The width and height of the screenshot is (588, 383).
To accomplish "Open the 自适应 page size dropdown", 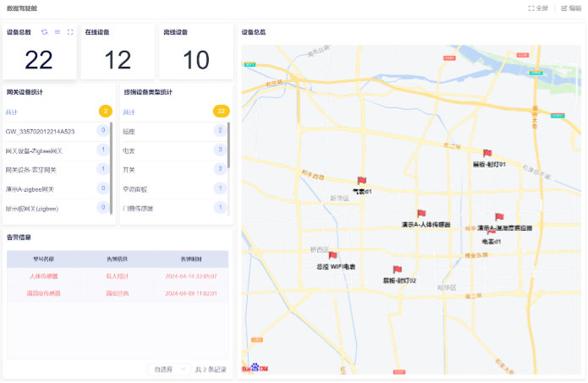I will pos(168,369).
